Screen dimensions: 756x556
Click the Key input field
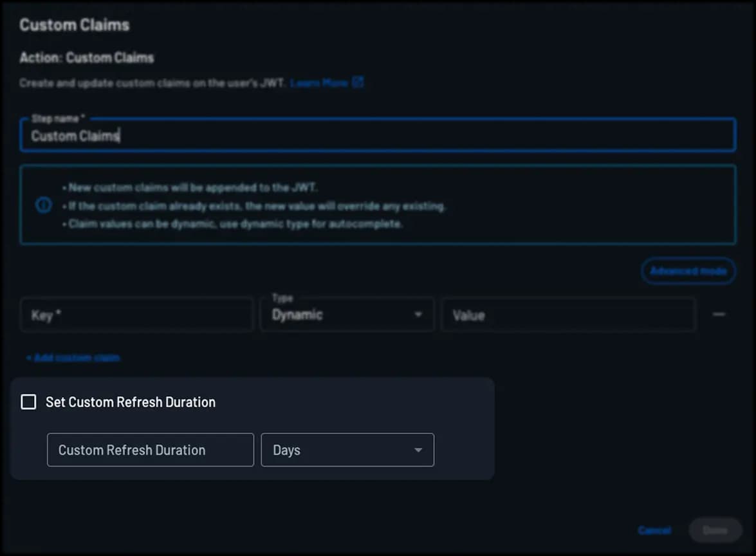click(x=136, y=315)
